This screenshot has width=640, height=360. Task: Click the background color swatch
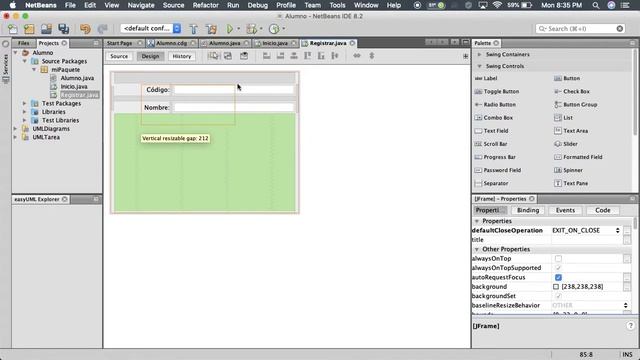pos(556,287)
